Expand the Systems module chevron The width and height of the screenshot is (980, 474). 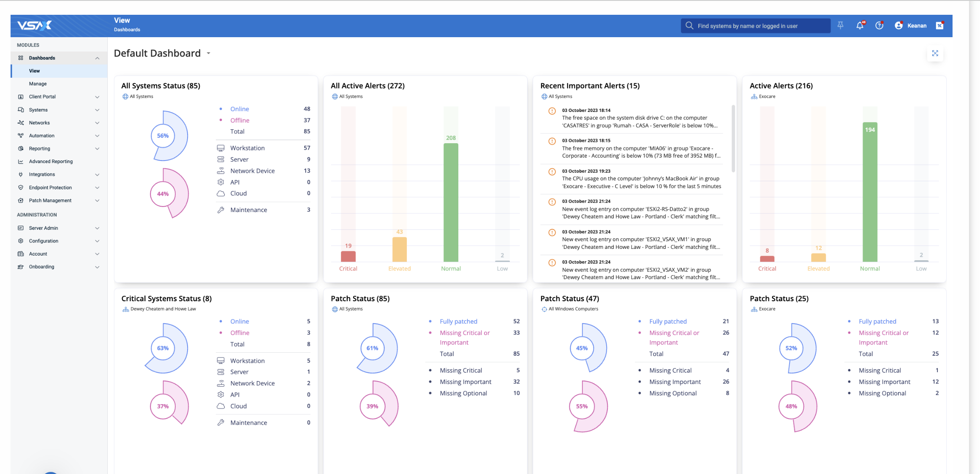tap(97, 110)
